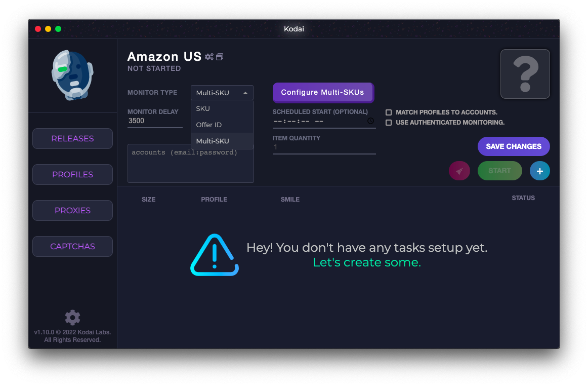This screenshot has width=588, height=386.
Task: Focus the Monitor Delay field showing 3500
Action: coord(155,121)
